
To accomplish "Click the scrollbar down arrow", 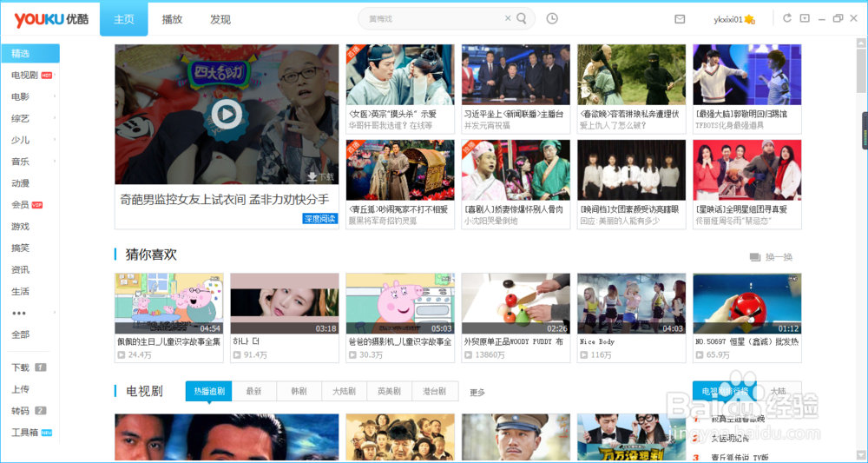I will [861, 456].
